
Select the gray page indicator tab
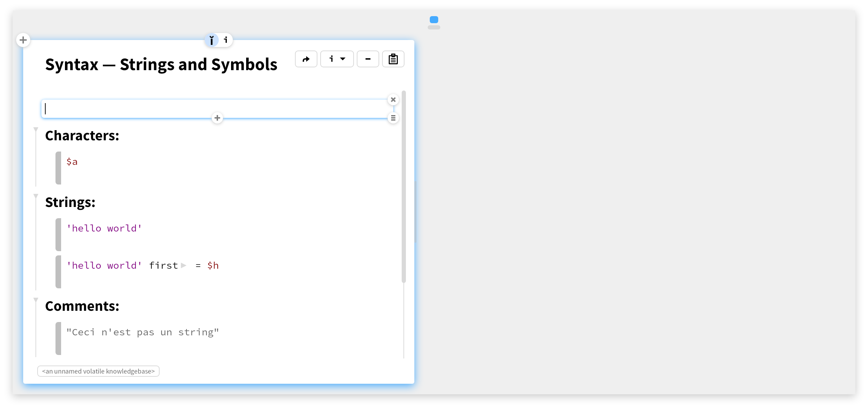coord(434,27)
